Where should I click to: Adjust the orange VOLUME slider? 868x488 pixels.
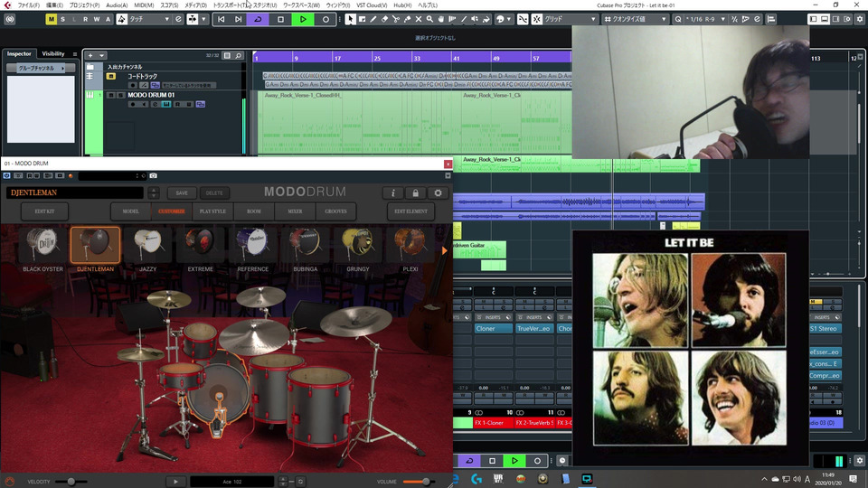tap(418, 482)
